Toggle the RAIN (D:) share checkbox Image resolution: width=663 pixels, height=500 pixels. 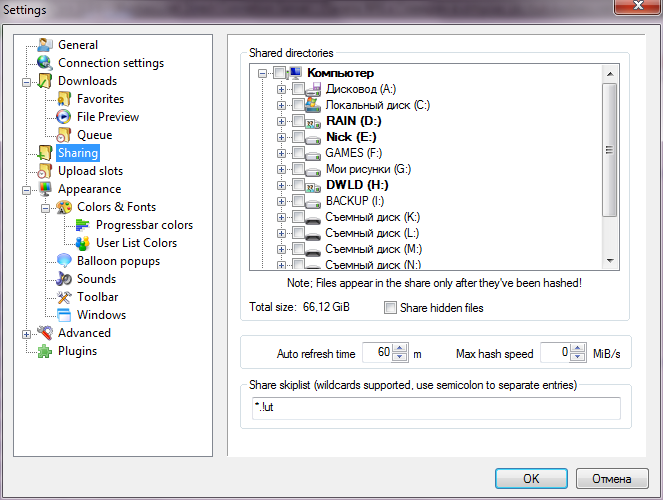click(298, 121)
